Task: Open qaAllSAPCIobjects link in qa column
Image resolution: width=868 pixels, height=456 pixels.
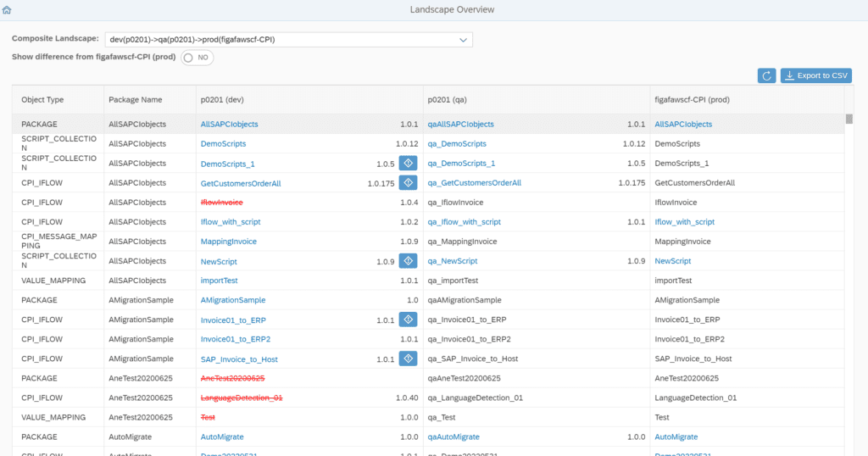Action: (x=460, y=124)
